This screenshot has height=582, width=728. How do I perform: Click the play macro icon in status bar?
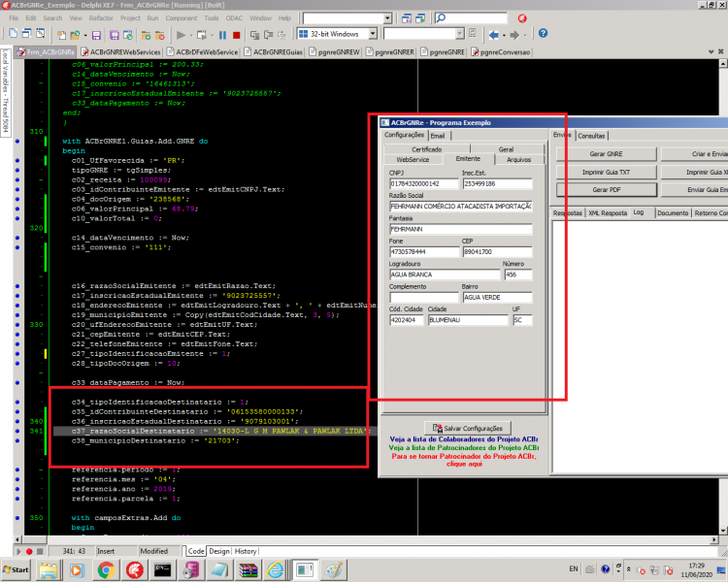(19, 551)
